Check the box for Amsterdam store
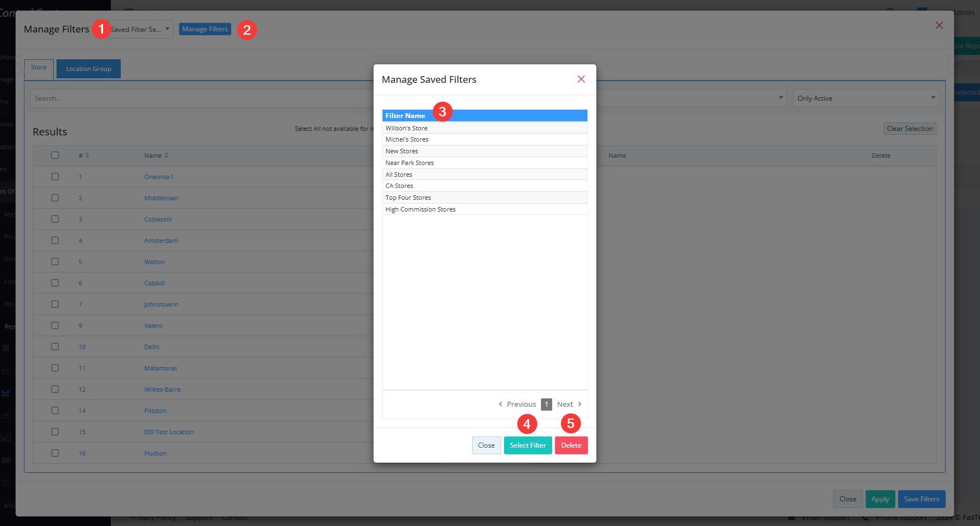 [55, 241]
